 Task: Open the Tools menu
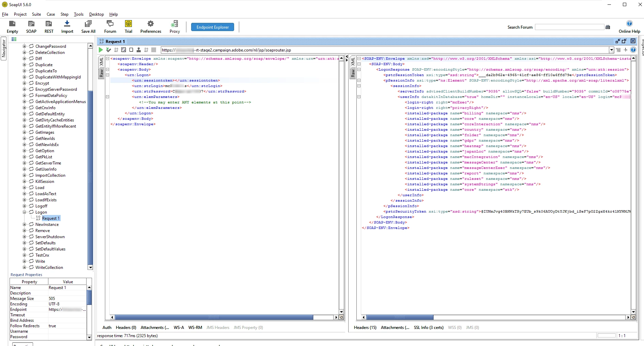[x=79, y=14]
